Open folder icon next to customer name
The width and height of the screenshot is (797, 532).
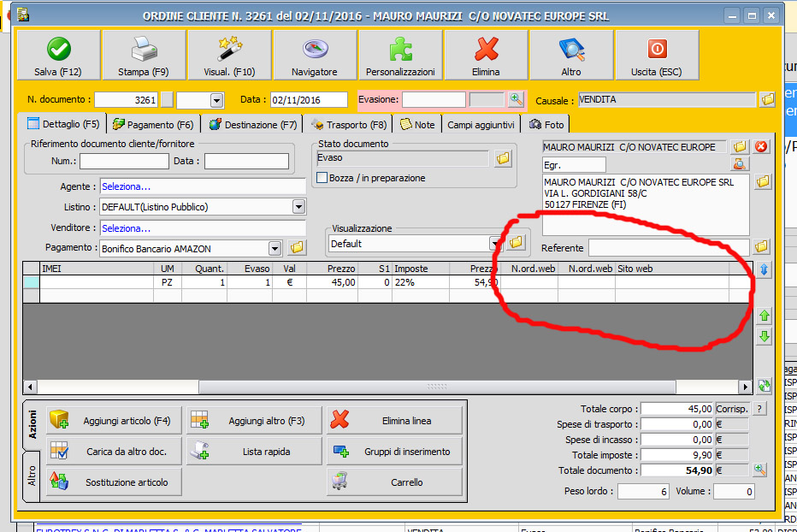tap(740, 147)
